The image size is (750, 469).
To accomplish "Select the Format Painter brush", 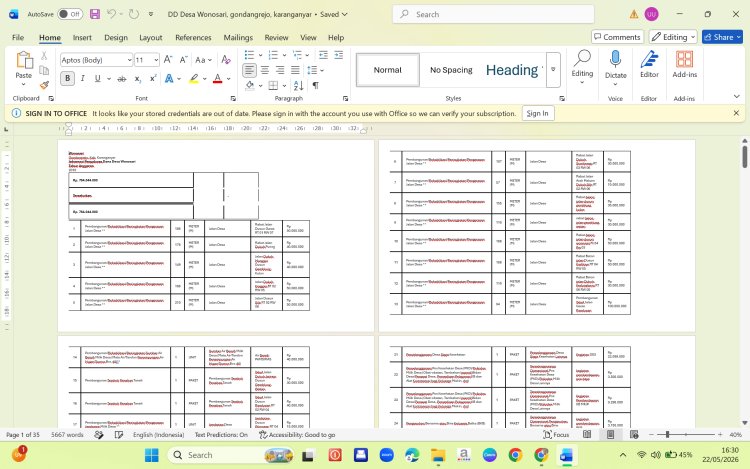I will click(44, 85).
